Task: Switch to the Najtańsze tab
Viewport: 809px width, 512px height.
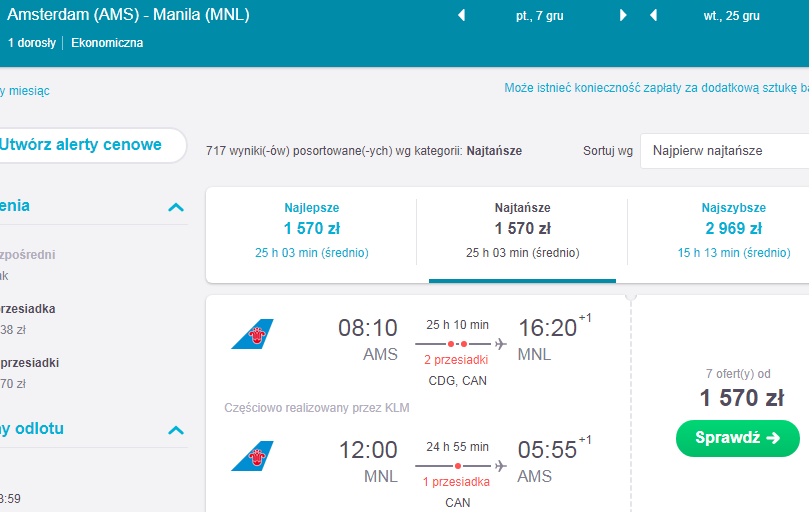Action: point(522,230)
